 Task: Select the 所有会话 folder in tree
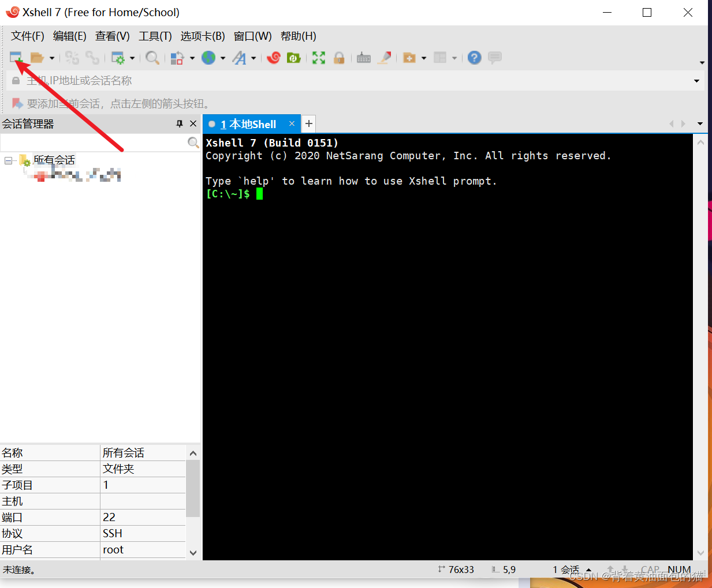coord(54,160)
